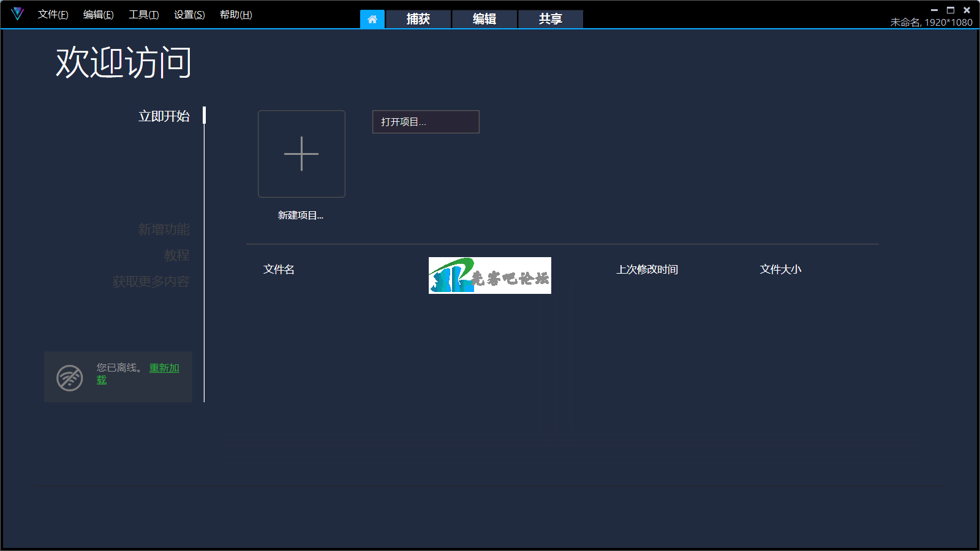Open the 文件 menu
980x551 pixels.
coord(53,15)
